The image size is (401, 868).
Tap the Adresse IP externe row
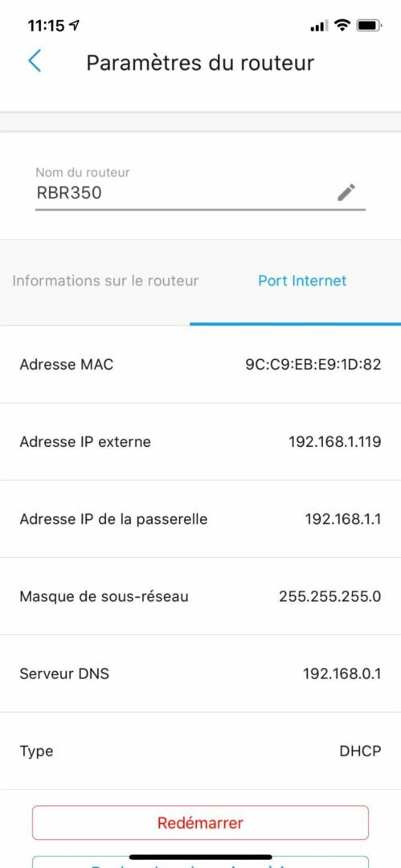[201, 442]
